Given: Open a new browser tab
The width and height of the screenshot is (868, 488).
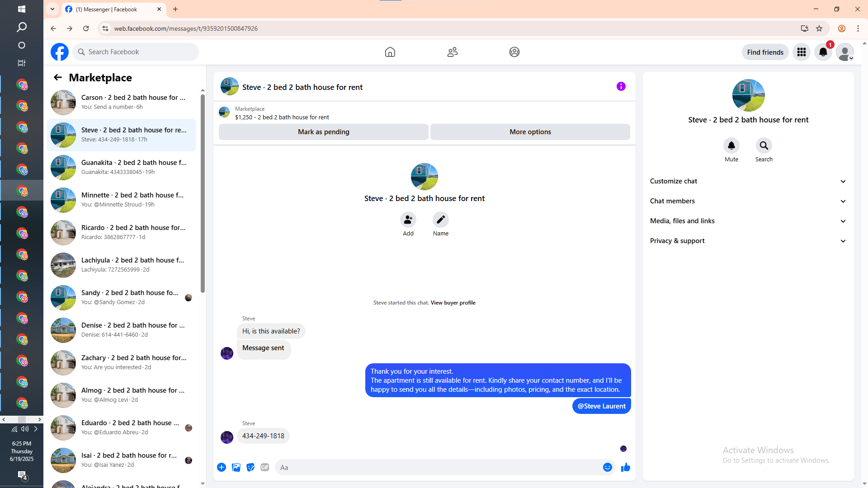Looking at the screenshot, I should pyautogui.click(x=175, y=9).
